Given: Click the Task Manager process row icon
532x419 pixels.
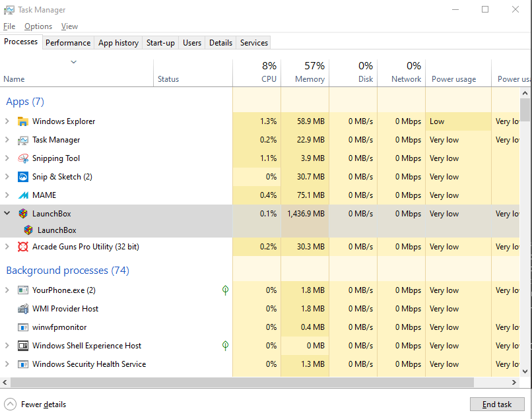Looking at the screenshot, I should (x=22, y=140).
